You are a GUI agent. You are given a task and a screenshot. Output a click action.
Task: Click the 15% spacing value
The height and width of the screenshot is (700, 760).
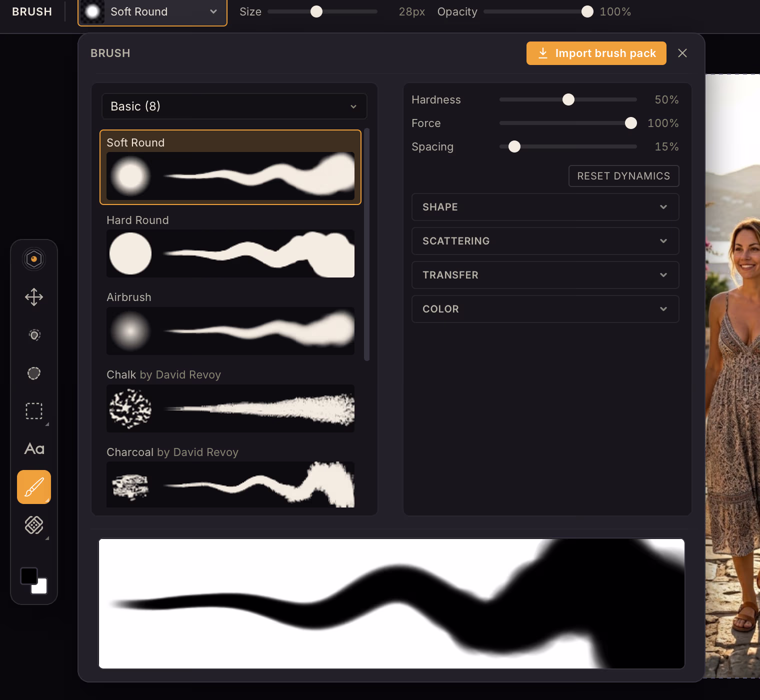(x=667, y=146)
